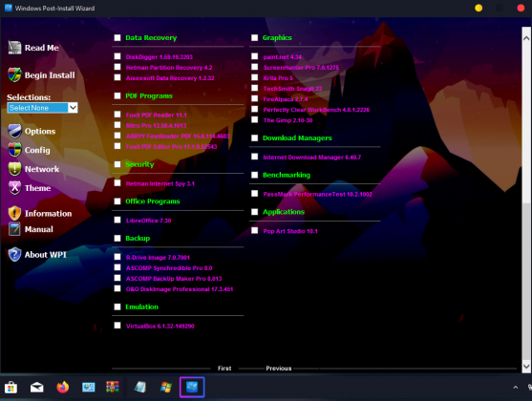Click the Download Managers category heading
The image size is (532, 401).
(x=297, y=137)
